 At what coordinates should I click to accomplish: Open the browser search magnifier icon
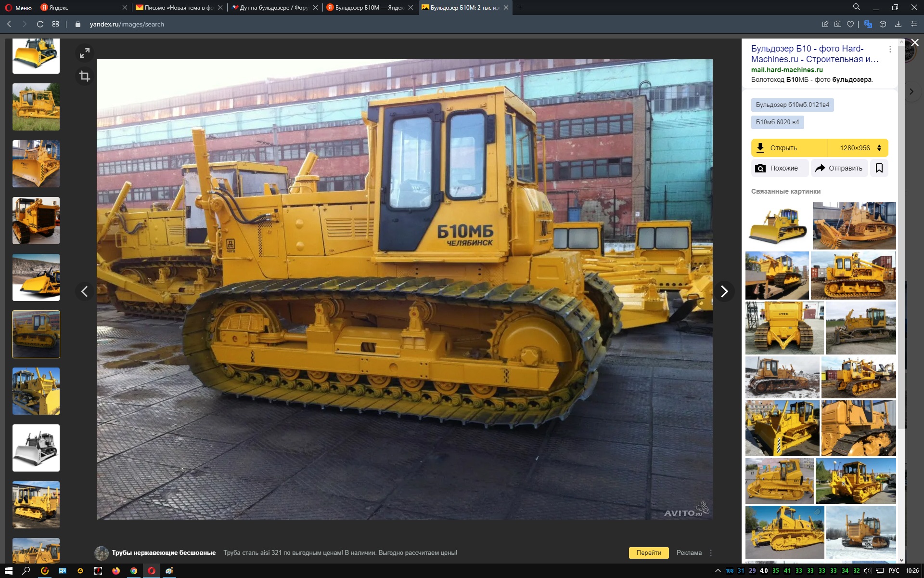coord(857,7)
